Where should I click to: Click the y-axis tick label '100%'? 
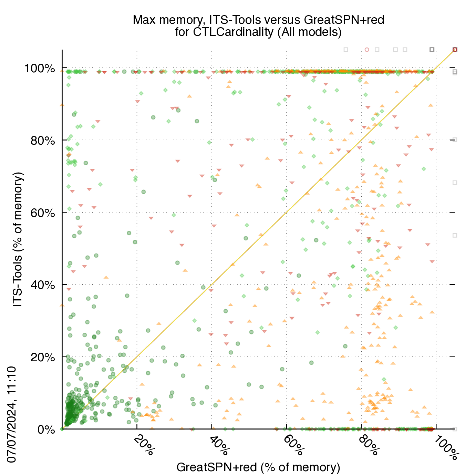[x=39, y=69]
